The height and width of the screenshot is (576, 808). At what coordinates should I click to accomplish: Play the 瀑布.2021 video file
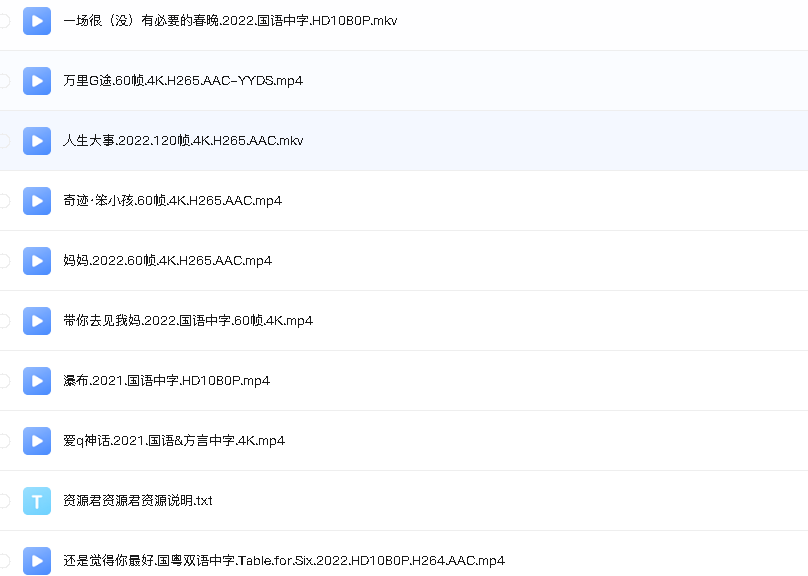pos(37,380)
